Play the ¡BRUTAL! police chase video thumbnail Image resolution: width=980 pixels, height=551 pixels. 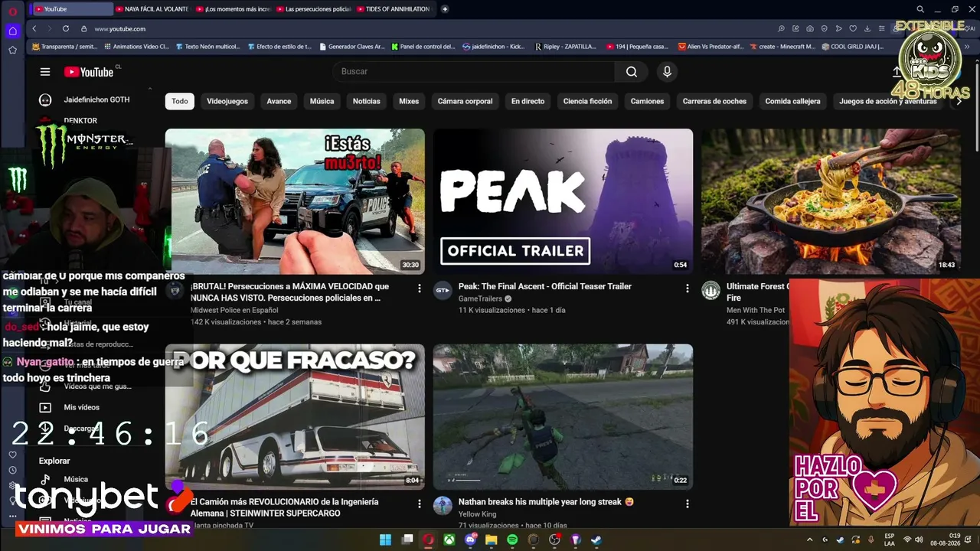tap(295, 201)
